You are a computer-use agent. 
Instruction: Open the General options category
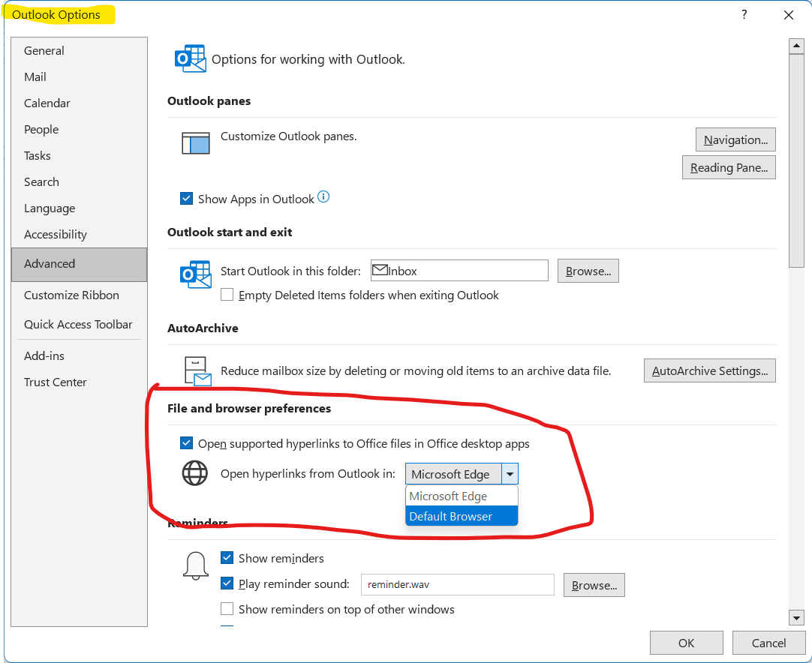pos(80,51)
